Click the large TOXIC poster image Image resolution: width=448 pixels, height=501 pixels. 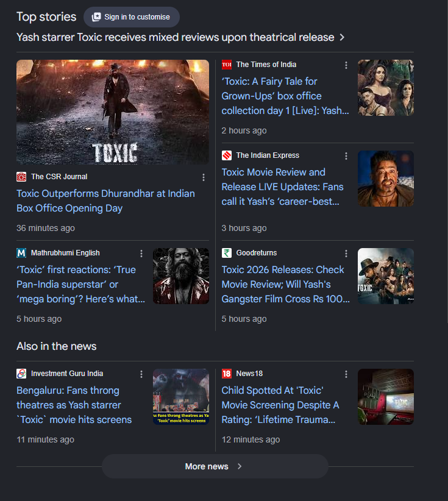coord(113,112)
